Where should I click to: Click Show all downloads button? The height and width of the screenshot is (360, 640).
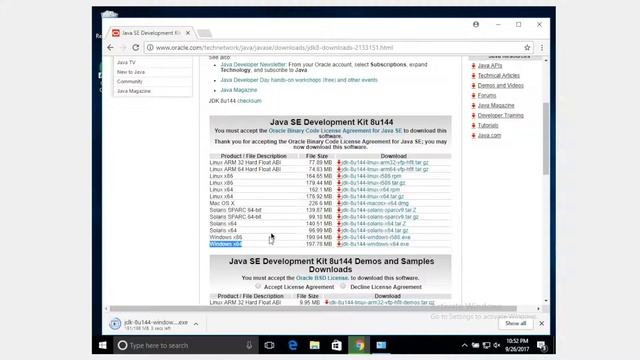(x=516, y=323)
